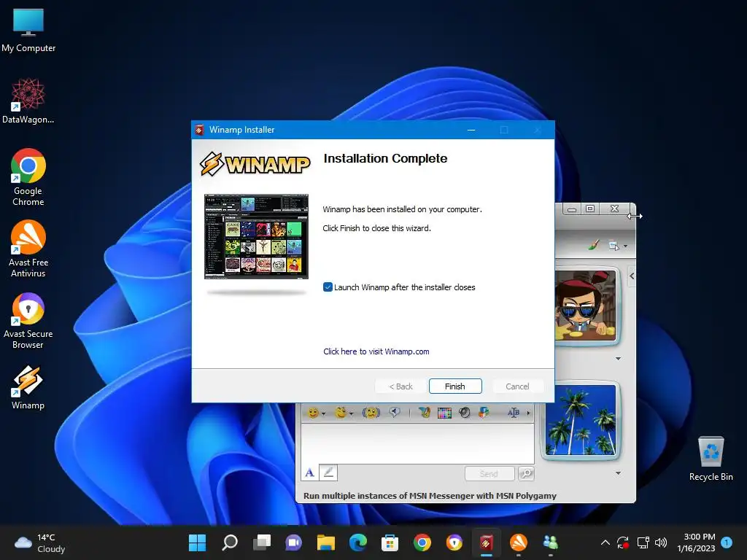
Task: Open the volume control tray icon
Action: tap(661, 542)
